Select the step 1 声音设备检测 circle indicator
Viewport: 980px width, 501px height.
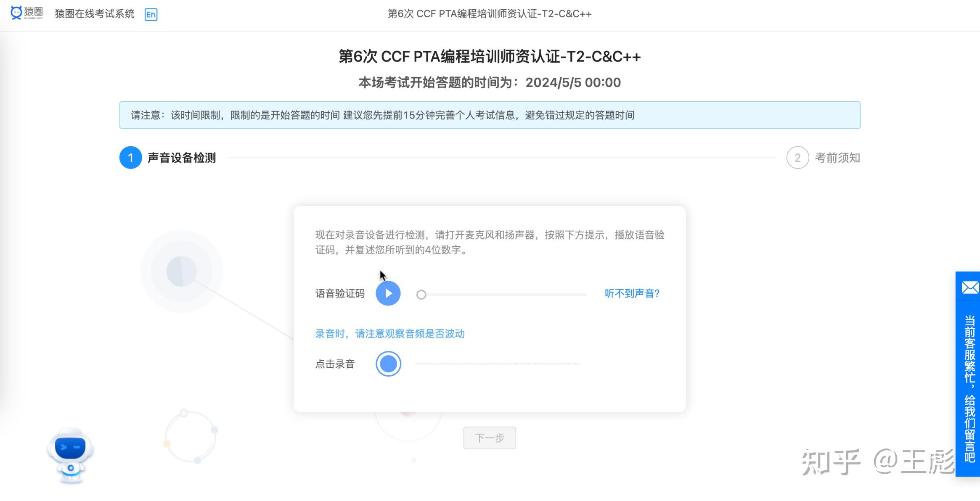(x=131, y=158)
